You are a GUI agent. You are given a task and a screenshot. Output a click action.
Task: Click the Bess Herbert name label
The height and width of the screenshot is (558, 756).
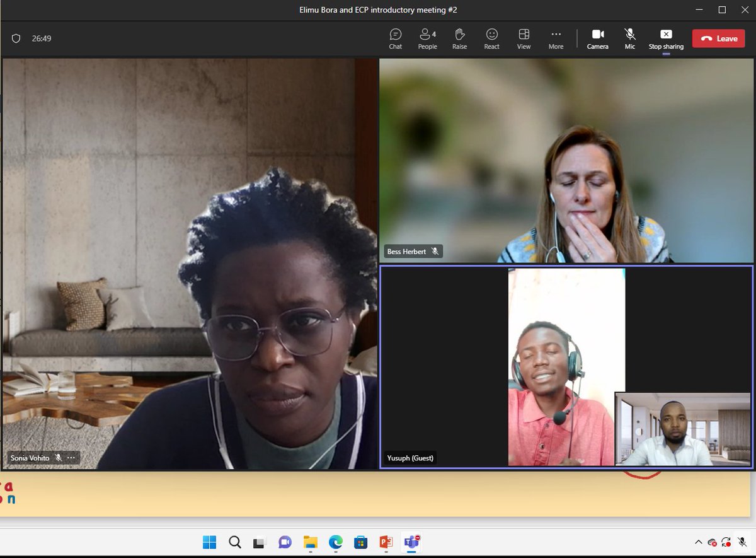point(406,252)
